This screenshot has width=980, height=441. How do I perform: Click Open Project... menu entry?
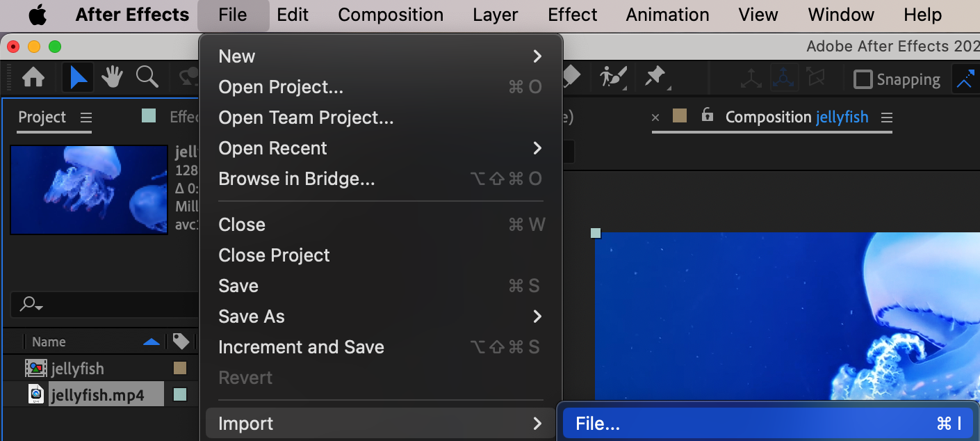(x=281, y=87)
